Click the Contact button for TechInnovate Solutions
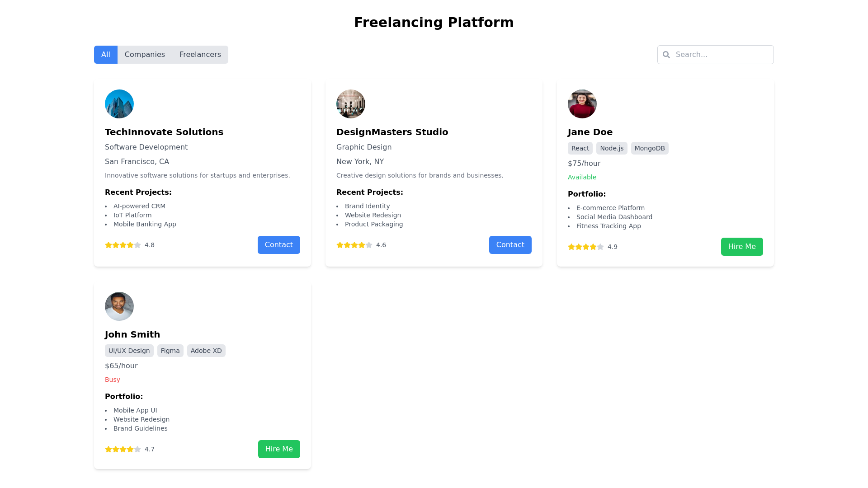This screenshot has width=868, height=488. click(x=278, y=244)
